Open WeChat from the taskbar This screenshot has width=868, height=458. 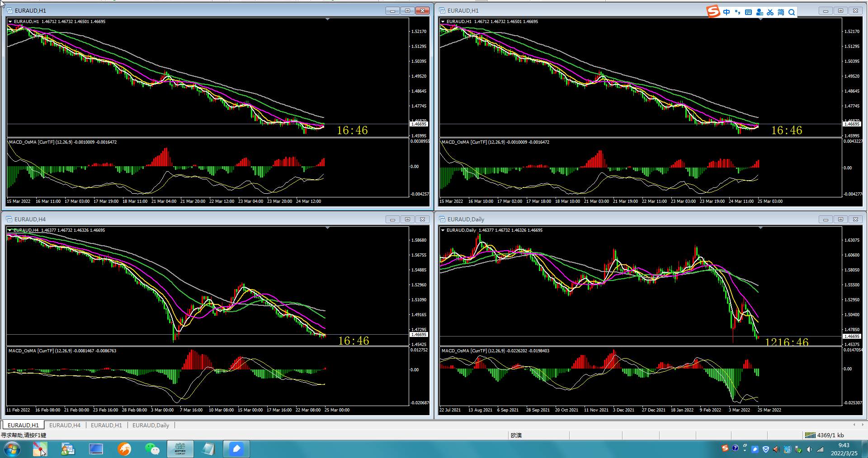pos(152,449)
